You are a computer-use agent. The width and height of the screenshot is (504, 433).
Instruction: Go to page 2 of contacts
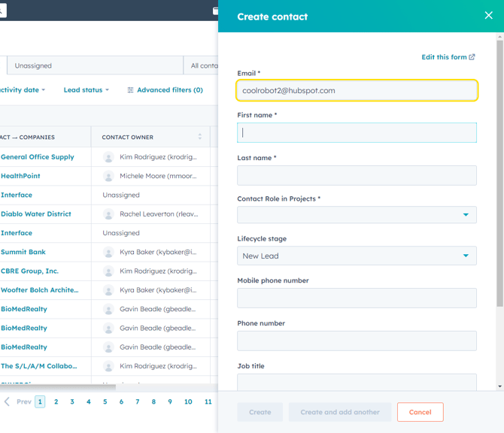[56, 401]
